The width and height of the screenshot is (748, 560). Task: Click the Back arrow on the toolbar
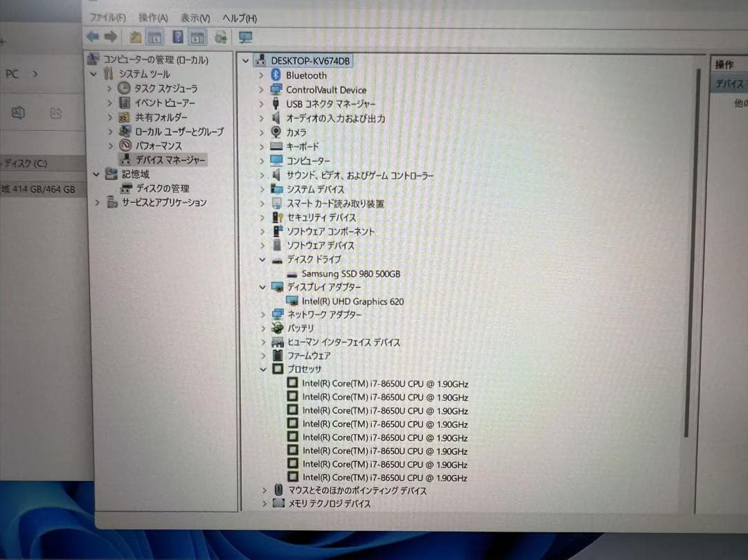point(92,37)
